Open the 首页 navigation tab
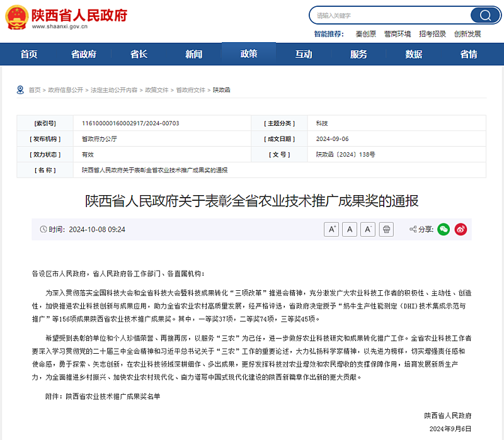 (x=29, y=55)
